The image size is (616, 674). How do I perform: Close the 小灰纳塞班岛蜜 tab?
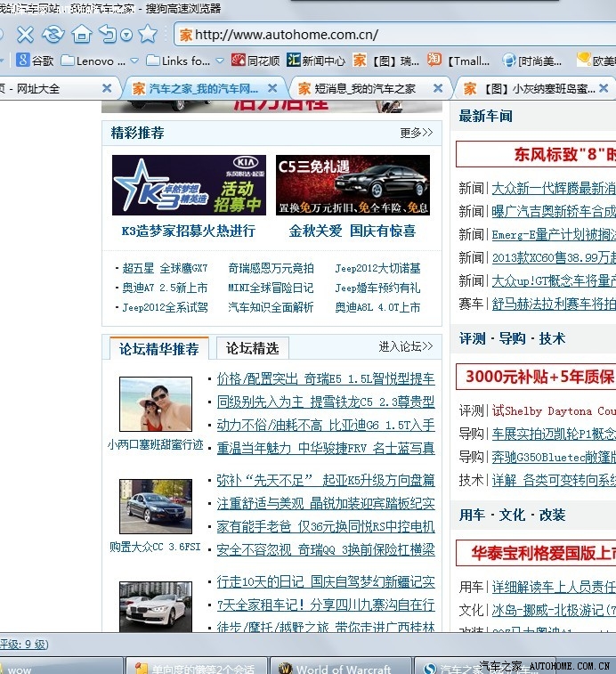[x=604, y=88]
